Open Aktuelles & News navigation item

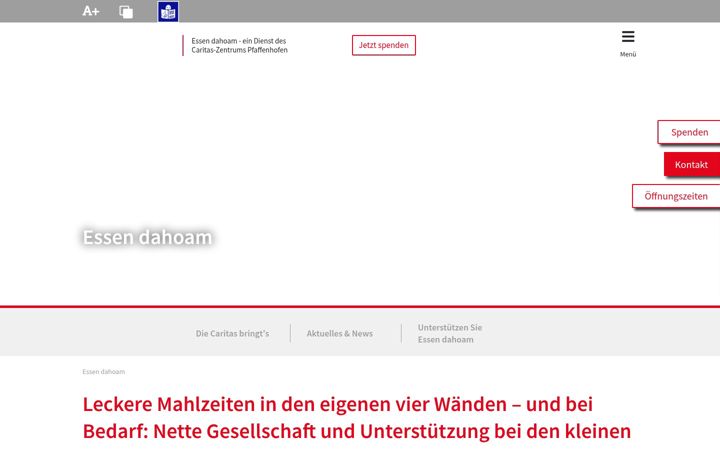340,333
